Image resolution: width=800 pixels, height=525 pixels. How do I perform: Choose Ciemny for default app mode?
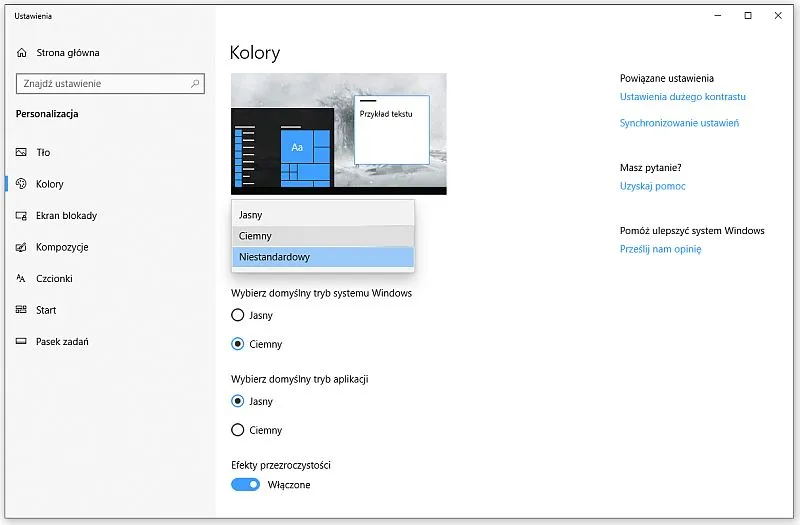point(238,430)
